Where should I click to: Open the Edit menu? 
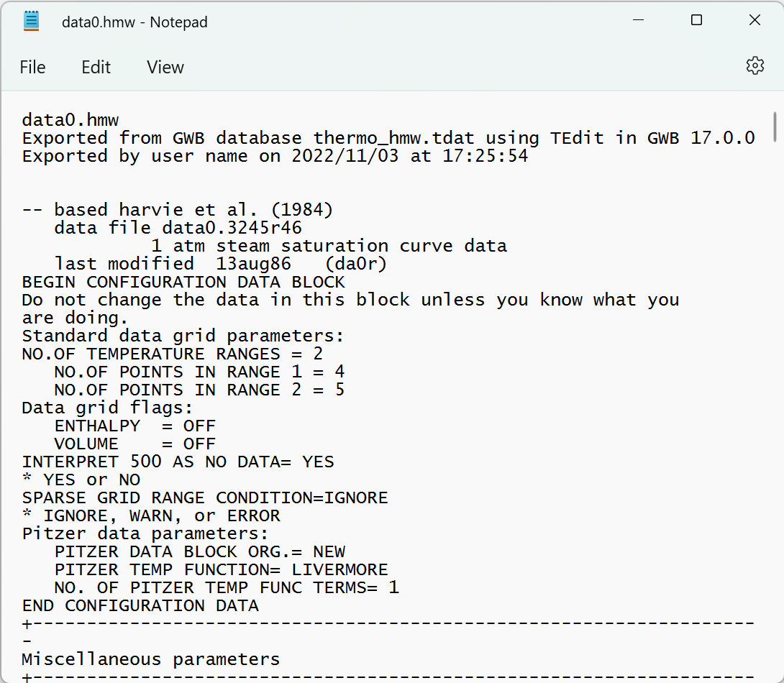click(96, 67)
